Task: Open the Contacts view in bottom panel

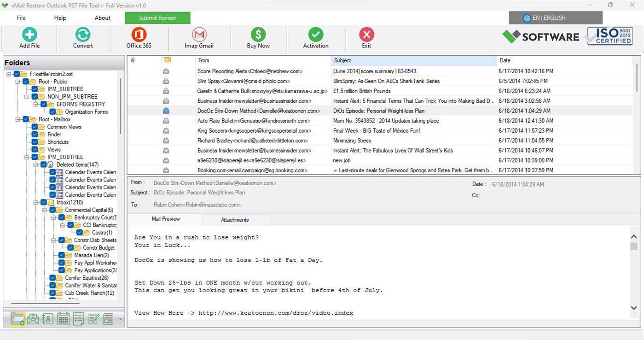Action: [47, 318]
